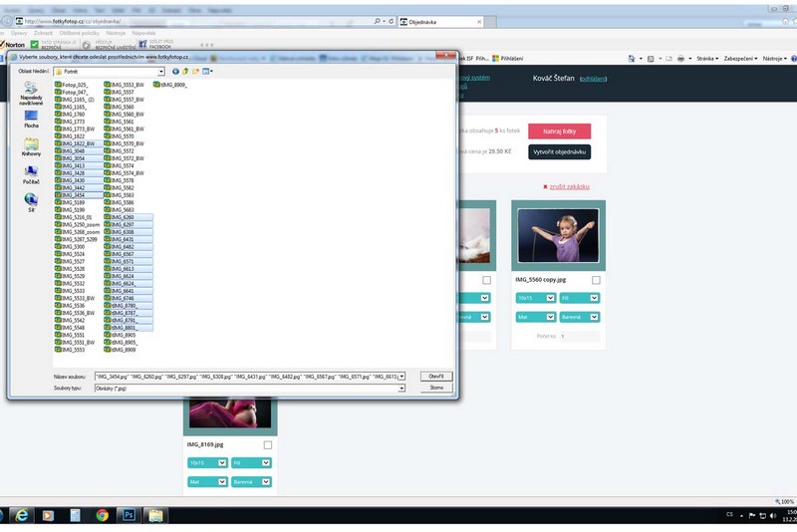
Task: Open Plocha (Desktop) in the places sidebar
Action: click(32, 120)
